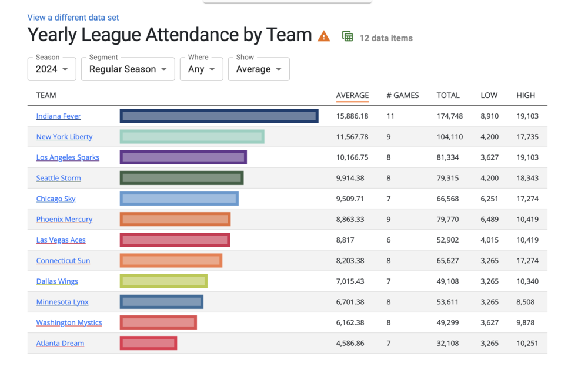Open the Indiana Fever team link
The image size is (588, 390).
point(59,116)
